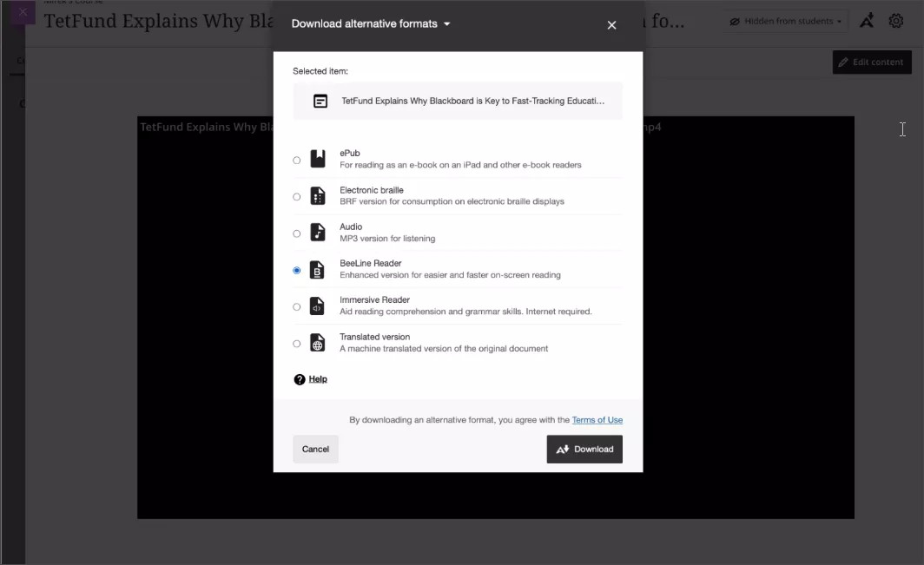Click the Electronic braille document icon
Viewport: 924px width, 565px height.
[318, 196]
